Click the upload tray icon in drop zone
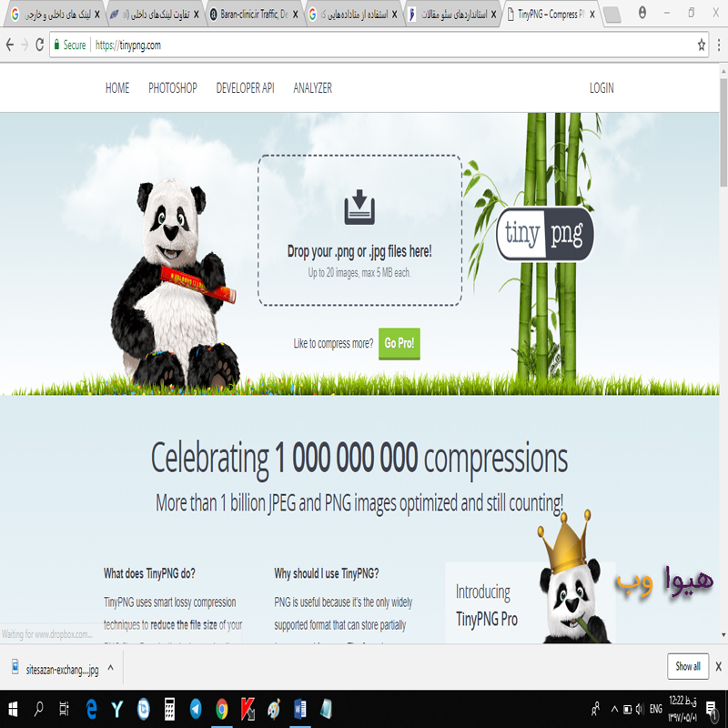This screenshot has width=728, height=728. point(359,207)
